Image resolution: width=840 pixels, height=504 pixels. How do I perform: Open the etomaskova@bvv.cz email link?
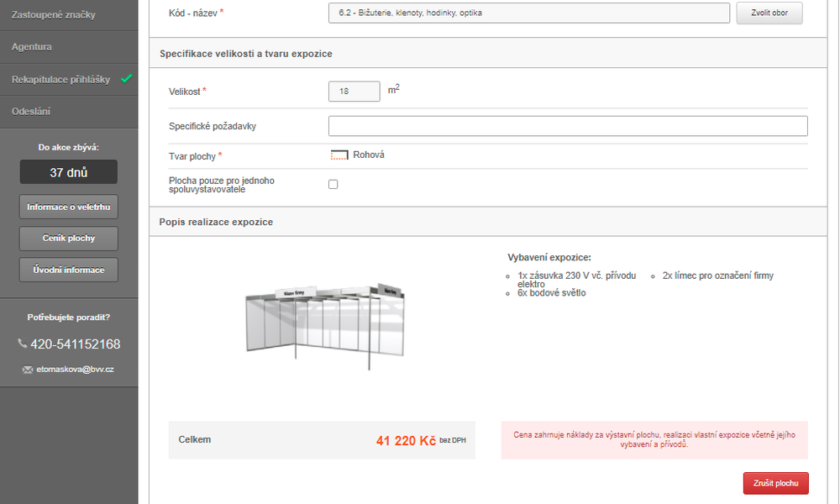(75, 370)
